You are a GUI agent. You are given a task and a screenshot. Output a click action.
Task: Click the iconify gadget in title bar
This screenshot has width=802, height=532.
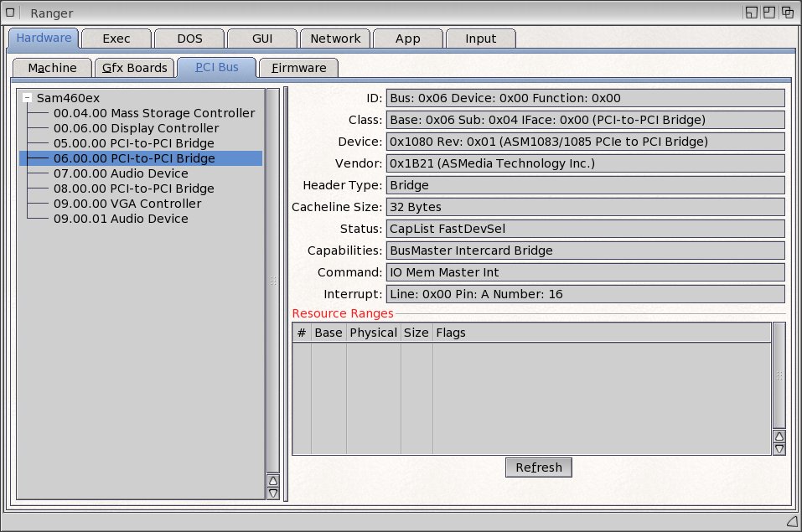pos(752,12)
